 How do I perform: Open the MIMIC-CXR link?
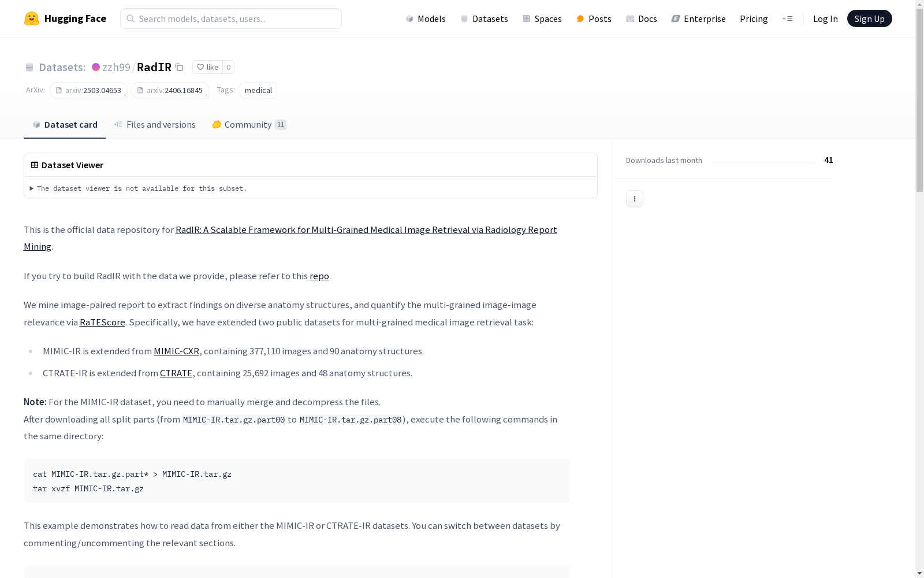coord(176,351)
